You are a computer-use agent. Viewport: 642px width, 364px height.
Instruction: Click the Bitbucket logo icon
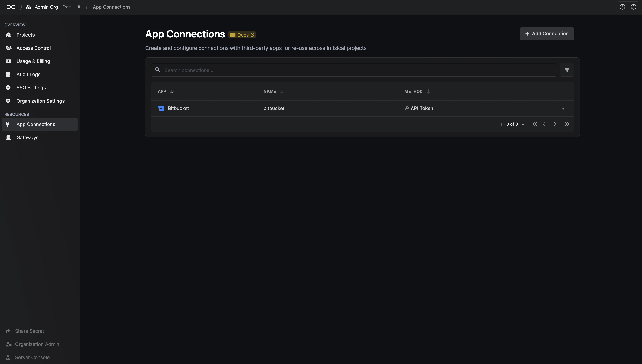[x=161, y=109]
